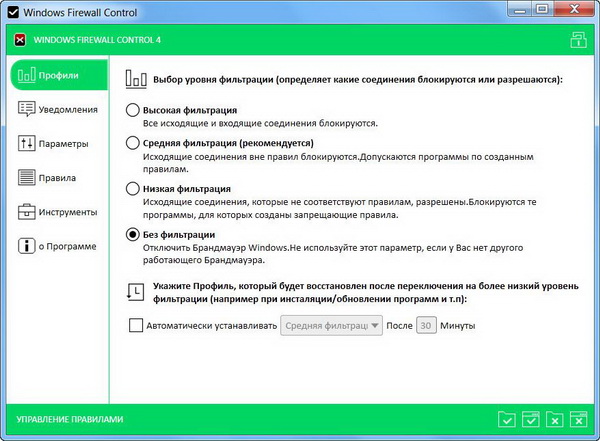
Task: Click the folder-with-X icon in bottom bar
Action: (553, 418)
